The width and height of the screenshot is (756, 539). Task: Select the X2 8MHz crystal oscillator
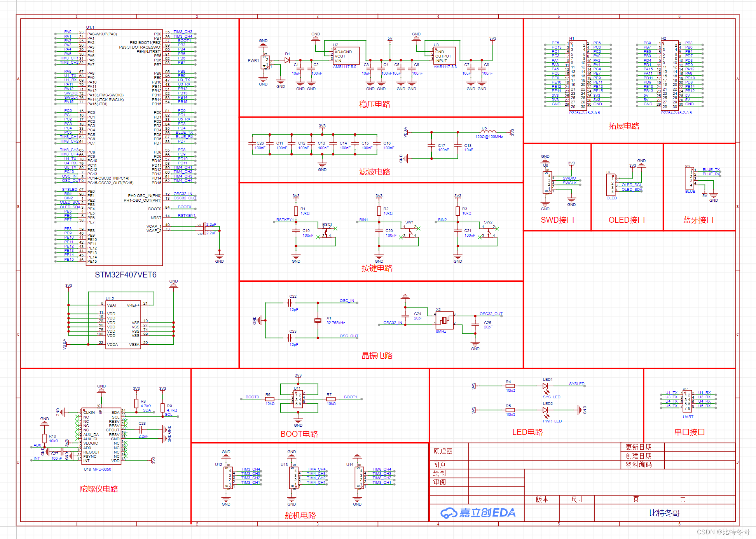[x=444, y=320]
